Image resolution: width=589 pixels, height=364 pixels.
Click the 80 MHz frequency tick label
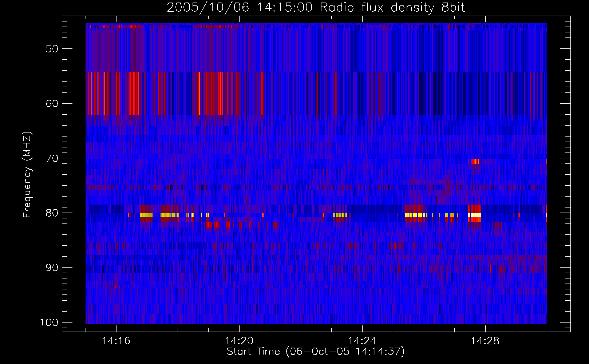(52, 213)
